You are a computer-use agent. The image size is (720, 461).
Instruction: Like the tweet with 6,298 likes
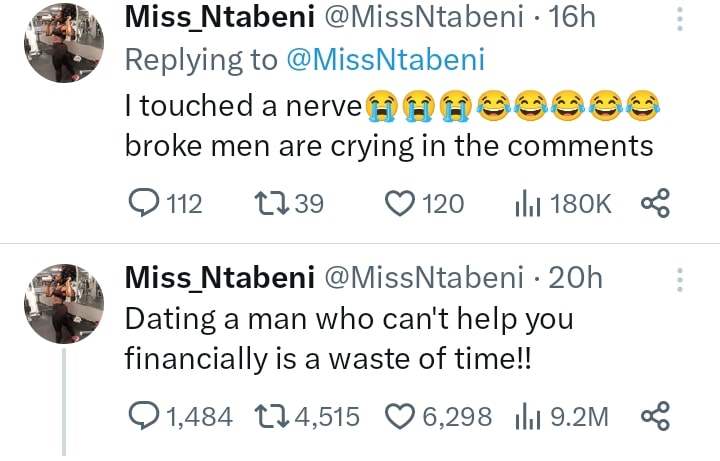pyautogui.click(x=401, y=415)
